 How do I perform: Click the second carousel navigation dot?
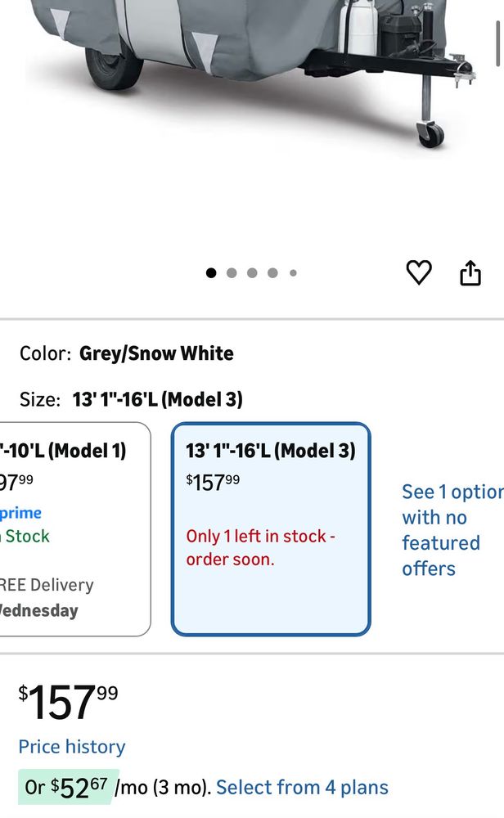pyautogui.click(x=232, y=272)
